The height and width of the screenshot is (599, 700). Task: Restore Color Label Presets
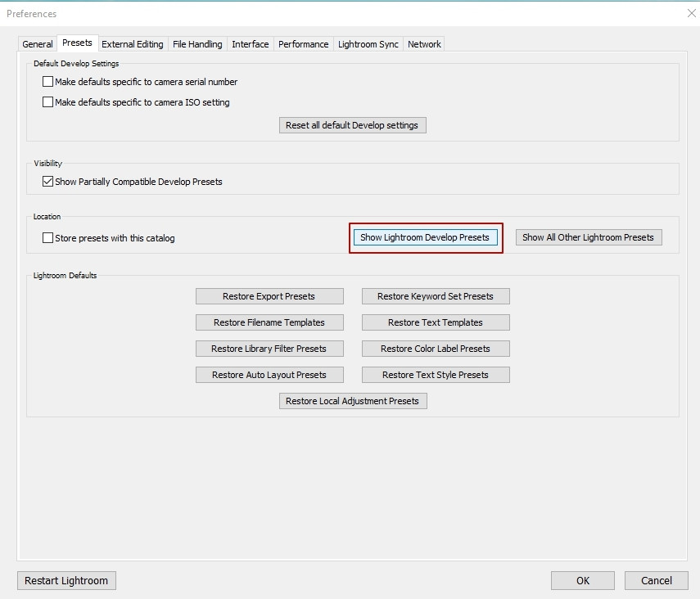click(435, 348)
